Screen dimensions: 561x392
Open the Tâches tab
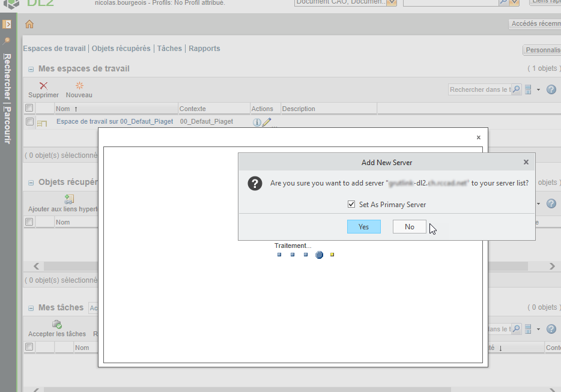169,48
